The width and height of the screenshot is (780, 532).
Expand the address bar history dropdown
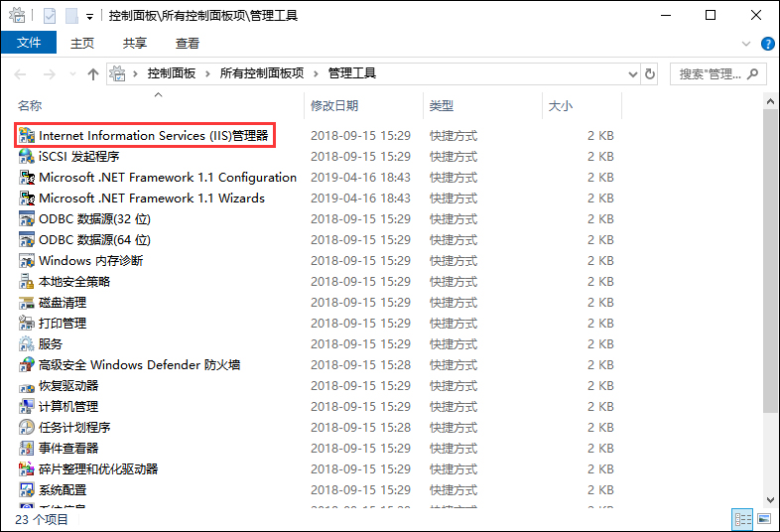coord(633,74)
